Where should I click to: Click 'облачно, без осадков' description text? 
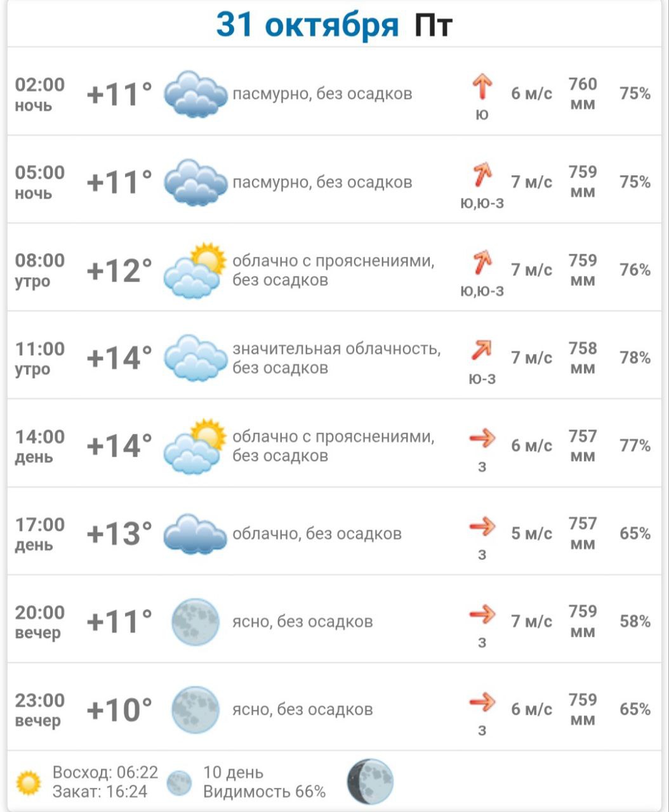[317, 534]
